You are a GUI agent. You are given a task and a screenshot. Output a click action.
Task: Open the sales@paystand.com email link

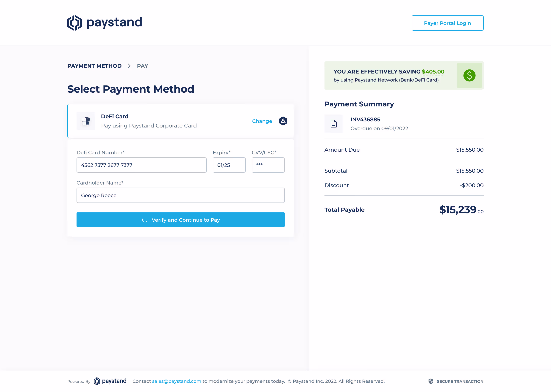click(x=176, y=381)
